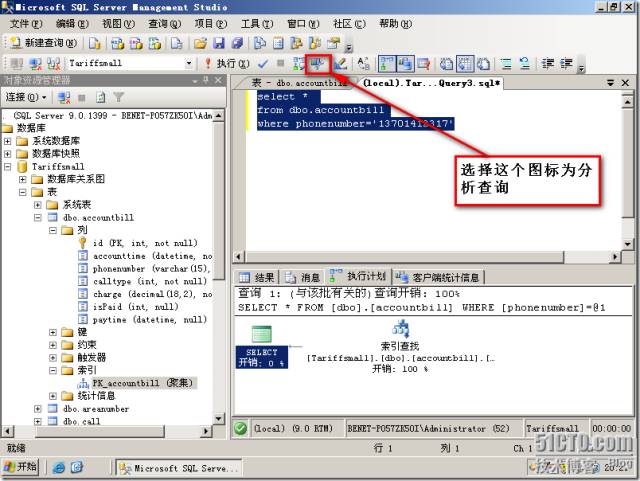Switch to the dbo.accountbill table tab

299,83
